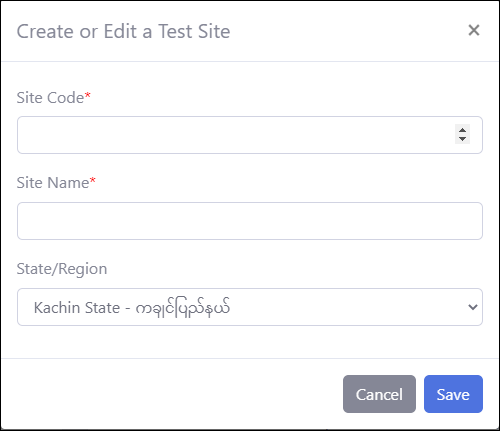The width and height of the screenshot is (500, 431).
Task: Click the Burmese text in the State/Region field
Action: 183,308
